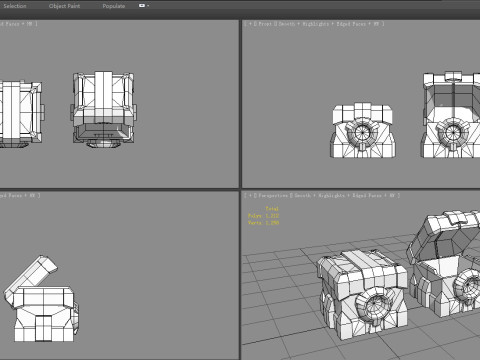Select the fully visible chest in top viewport
This screenshot has height=360, width=480.
point(104,109)
